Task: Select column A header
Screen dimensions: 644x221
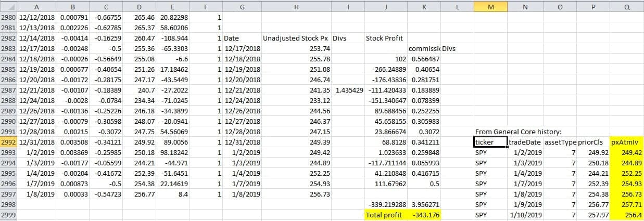Action: pos(36,6)
